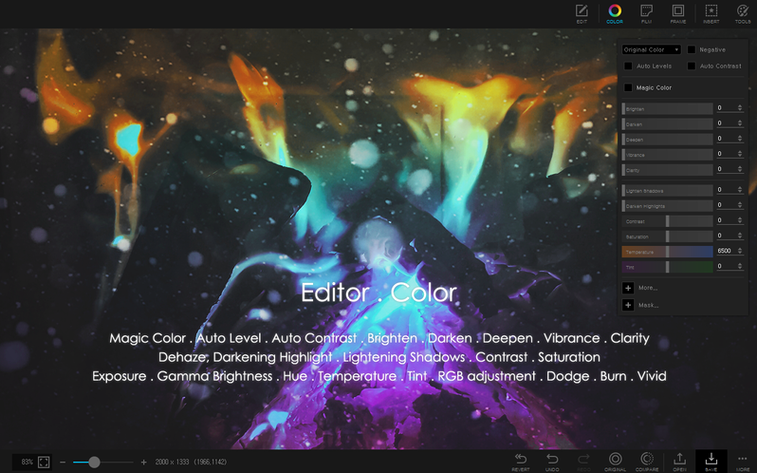Click the Lighten Shadows slider
This screenshot has height=473, width=757.
pos(667,191)
